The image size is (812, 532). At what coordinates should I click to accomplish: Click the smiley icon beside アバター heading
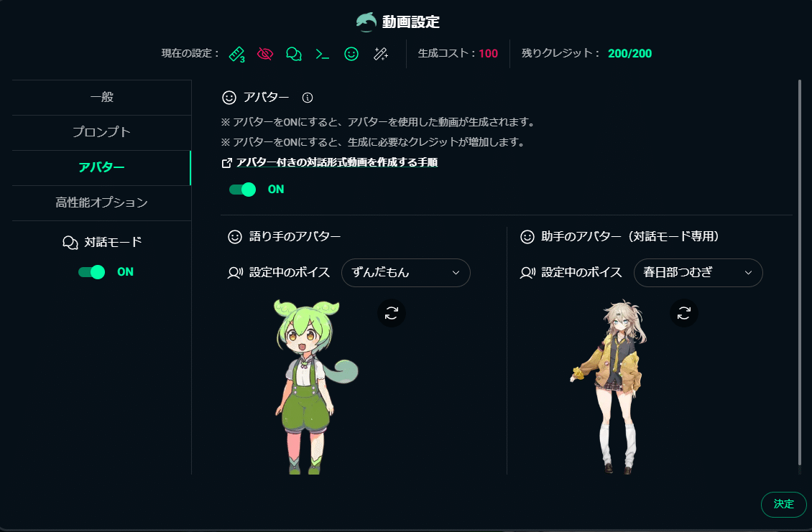point(229,98)
